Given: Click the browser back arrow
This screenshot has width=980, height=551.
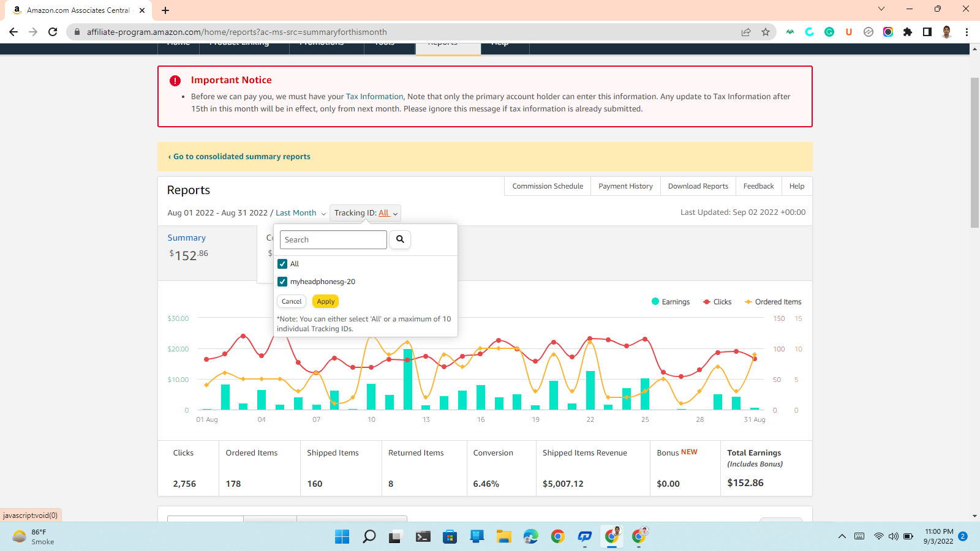Looking at the screenshot, I should tap(13, 32).
